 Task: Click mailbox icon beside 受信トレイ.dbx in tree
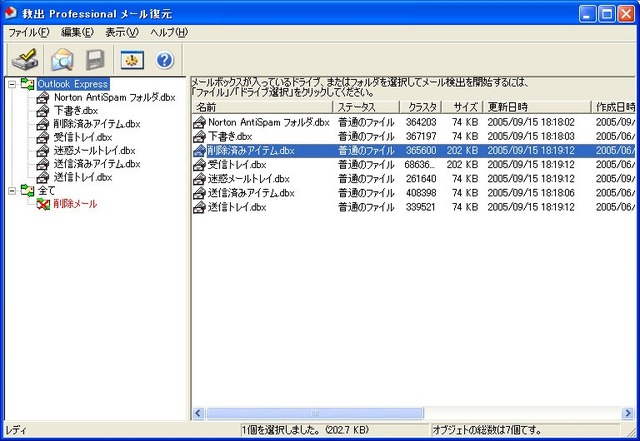[42, 138]
